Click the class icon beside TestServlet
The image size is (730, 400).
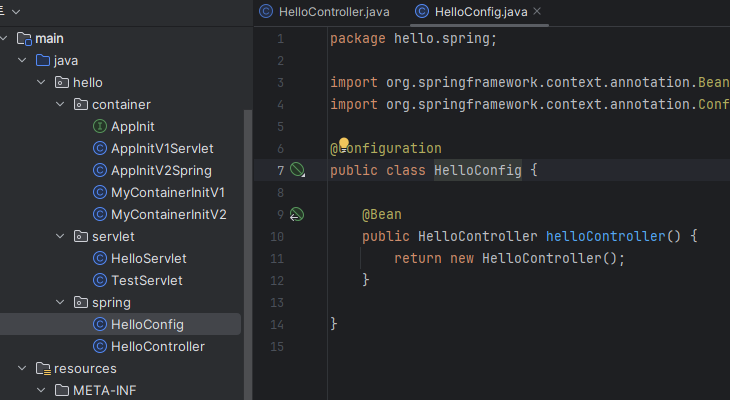pyautogui.click(x=100, y=280)
